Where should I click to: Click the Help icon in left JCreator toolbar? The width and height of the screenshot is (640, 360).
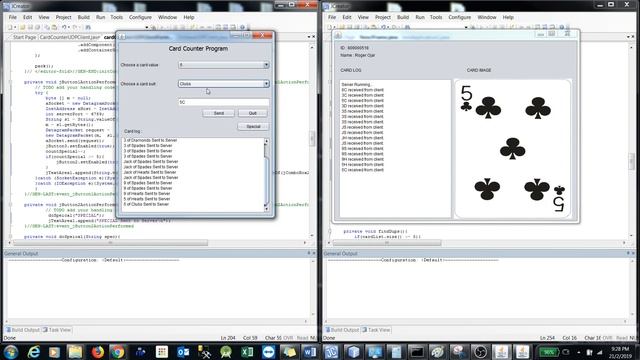(x=242, y=27)
